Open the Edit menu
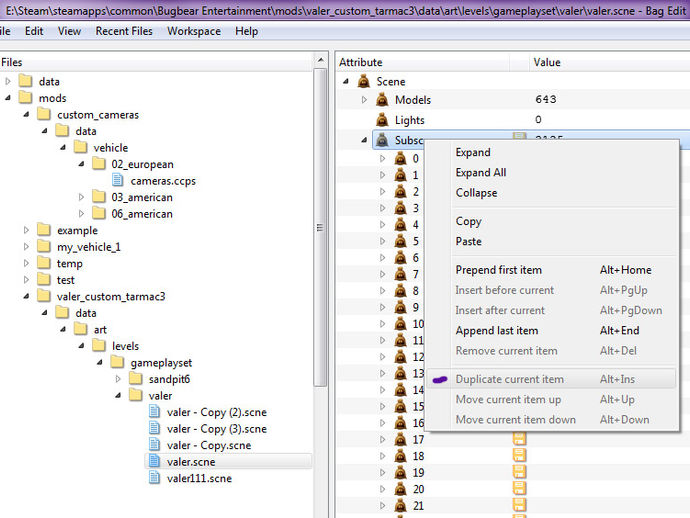The height and width of the screenshot is (518, 690). (34, 31)
